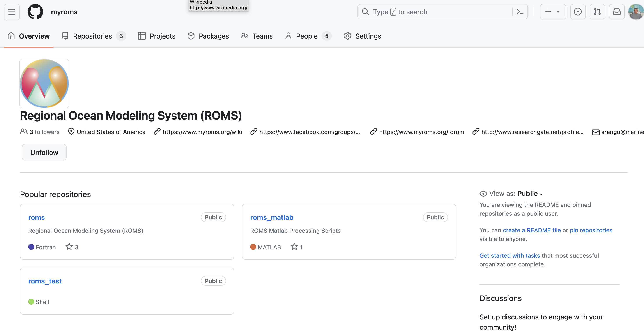The width and height of the screenshot is (644, 331).
Task: Open the roms repository
Action: pos(37,217)
